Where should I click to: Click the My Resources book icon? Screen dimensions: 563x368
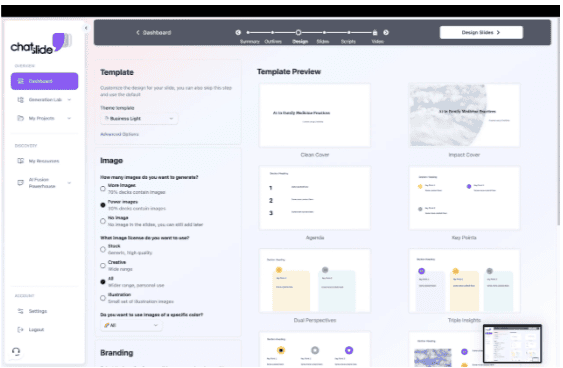pos(21,161)
